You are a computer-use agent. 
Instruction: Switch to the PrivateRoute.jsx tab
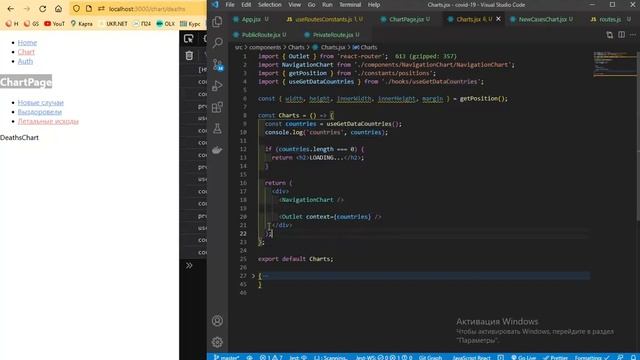(332, 35)
